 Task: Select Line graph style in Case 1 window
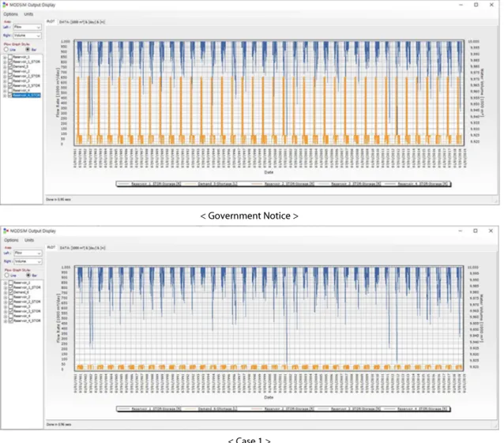(x=6, y=276)
